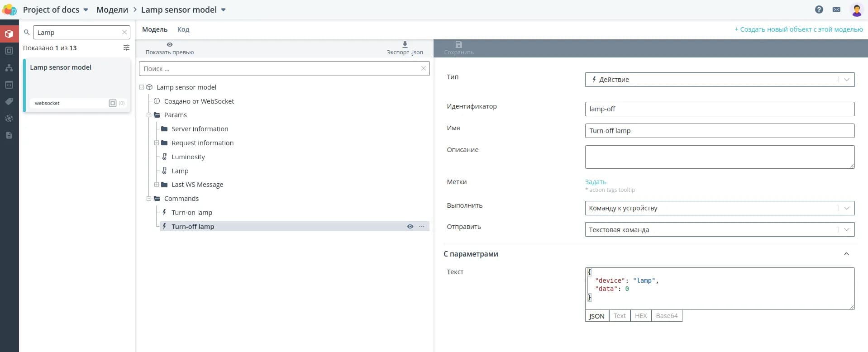Open the mail messages icon
The height and width of the screenshot is (352, 868).
tap(836, 10)
